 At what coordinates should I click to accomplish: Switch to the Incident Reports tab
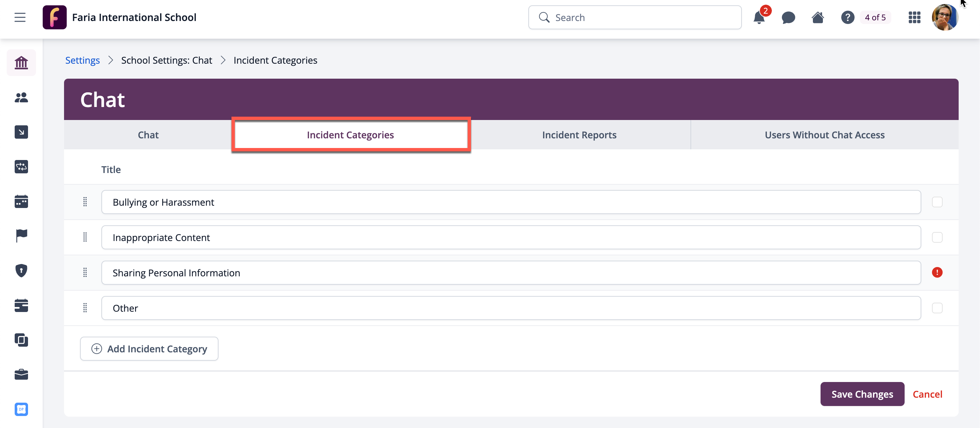[579, 135]
